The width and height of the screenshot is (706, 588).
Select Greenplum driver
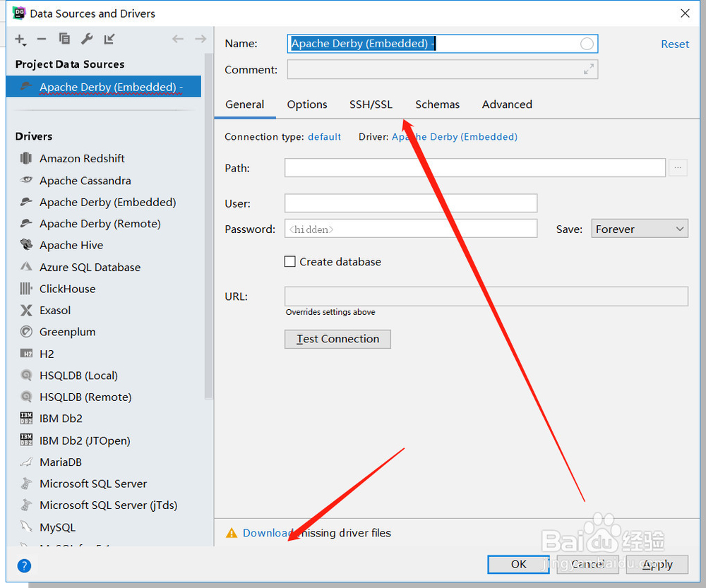pyautogui.click(x=67, y=332)
